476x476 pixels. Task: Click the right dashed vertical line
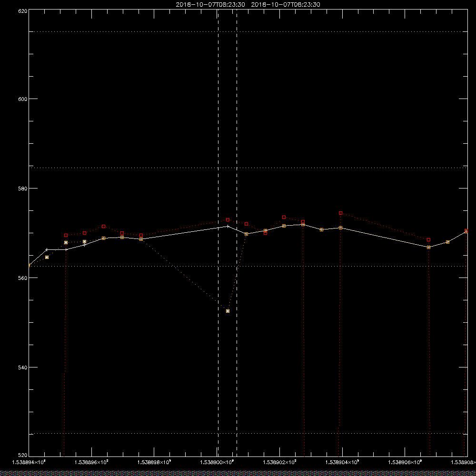pyautogui.click(x=237, y=232)
